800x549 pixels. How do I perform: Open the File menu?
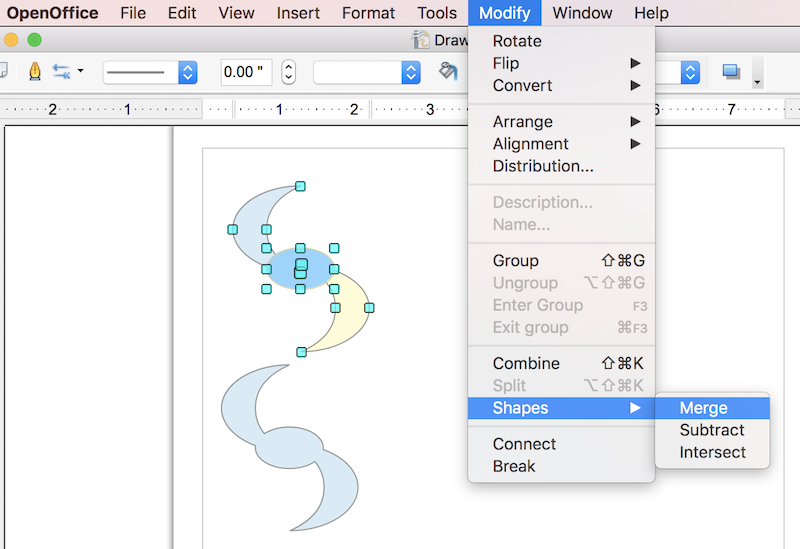click(x=133, y=13)
